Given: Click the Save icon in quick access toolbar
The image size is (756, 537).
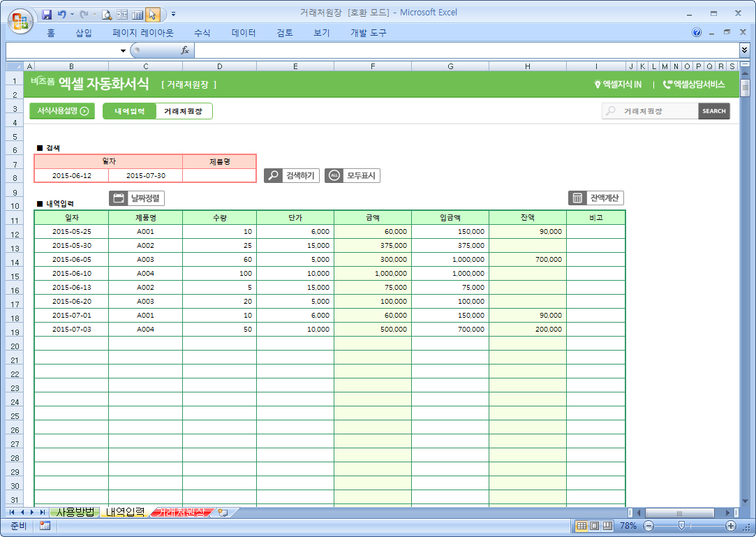Looking at the screenshot, I should (47, 14).
